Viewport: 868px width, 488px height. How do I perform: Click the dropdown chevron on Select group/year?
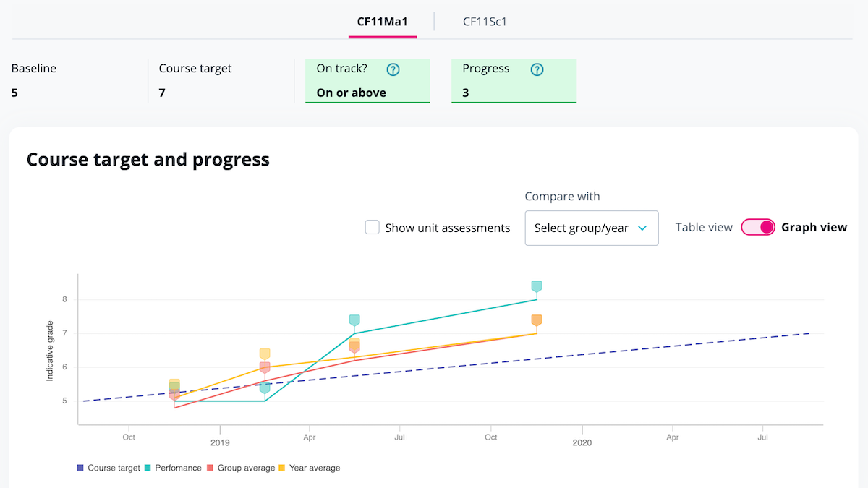point(642,227)
